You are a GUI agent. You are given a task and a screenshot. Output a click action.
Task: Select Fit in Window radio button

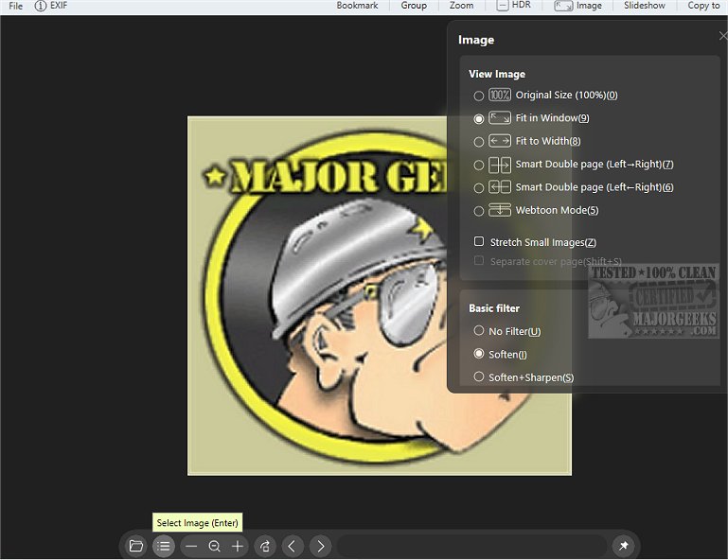(x=479, y=119)
